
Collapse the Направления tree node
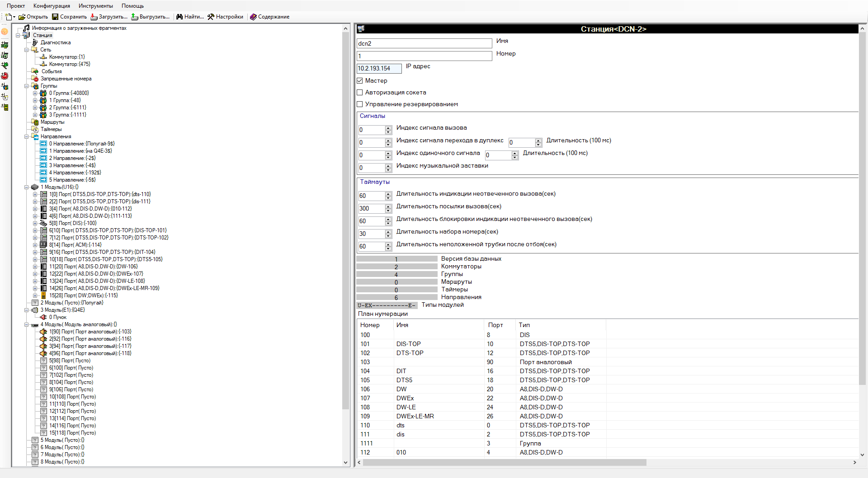(27, 136)
